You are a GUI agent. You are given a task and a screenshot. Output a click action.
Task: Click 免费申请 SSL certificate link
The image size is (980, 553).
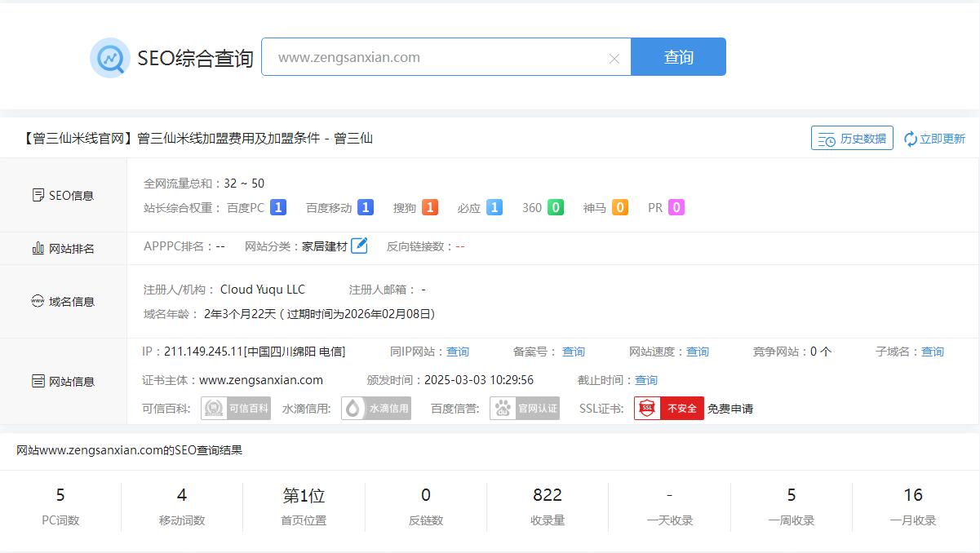pos(730,409)
